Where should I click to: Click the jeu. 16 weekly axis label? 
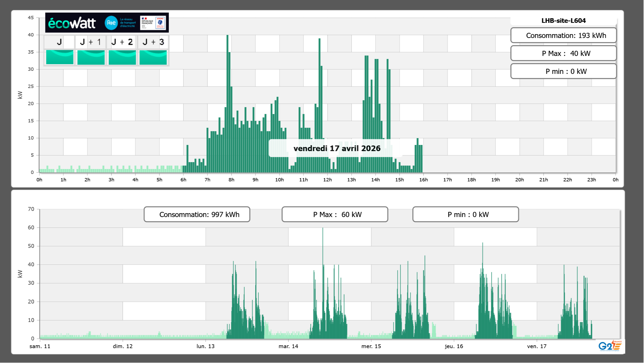(454, 346)
